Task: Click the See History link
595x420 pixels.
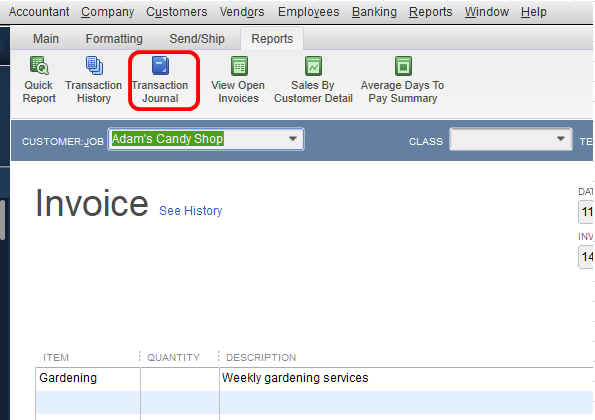Action: (x=190, y=211)
